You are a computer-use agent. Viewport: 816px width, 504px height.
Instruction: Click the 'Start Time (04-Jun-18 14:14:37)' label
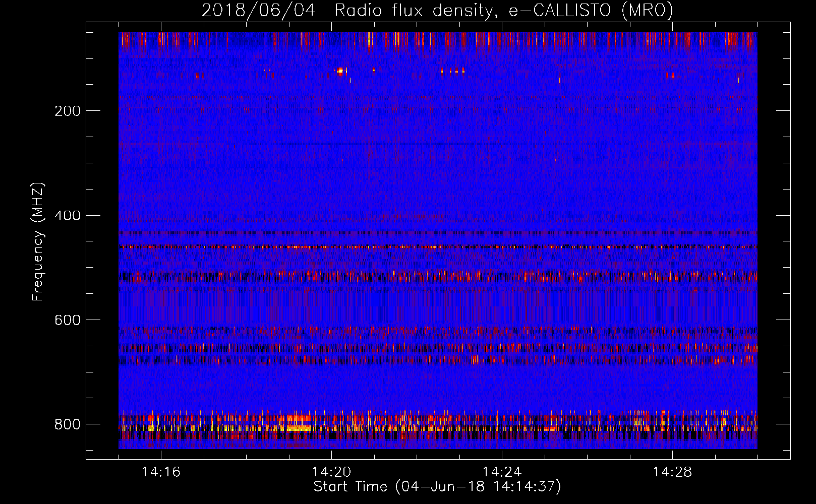click(437, 487)
